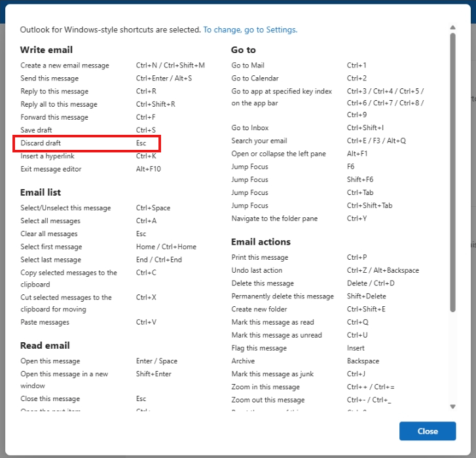The height and width of the screenshot is (458, 476).
Task: Click "Undo last action" entry
Action: tap(257, 270)
